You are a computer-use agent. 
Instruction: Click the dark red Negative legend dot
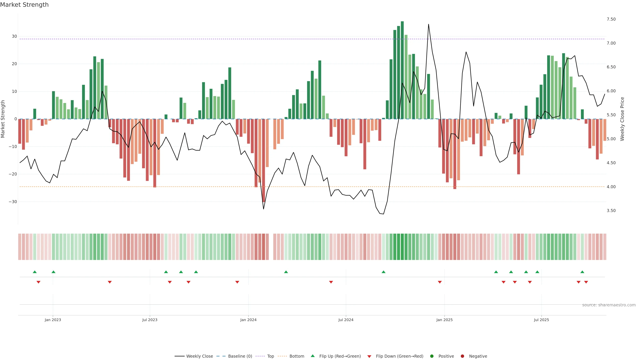(462, 356)
